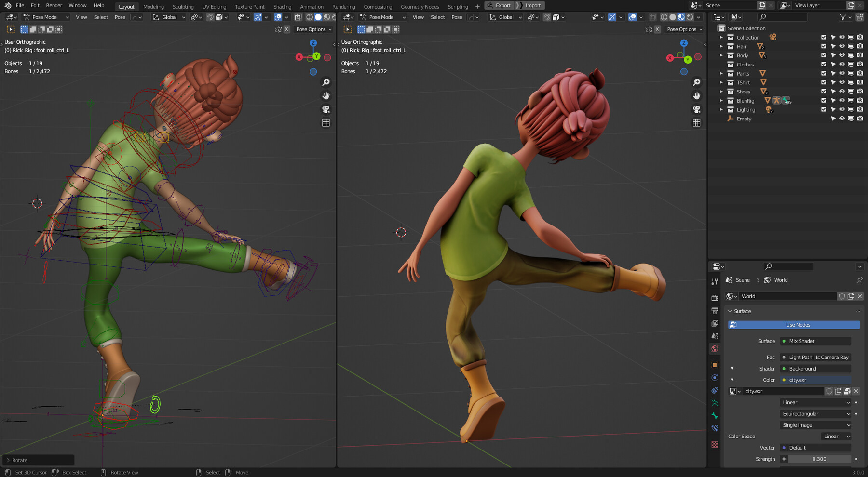Click pan hand icon in right viewport
The height and width of the screenshot is (477, 868).
point(697,96)
